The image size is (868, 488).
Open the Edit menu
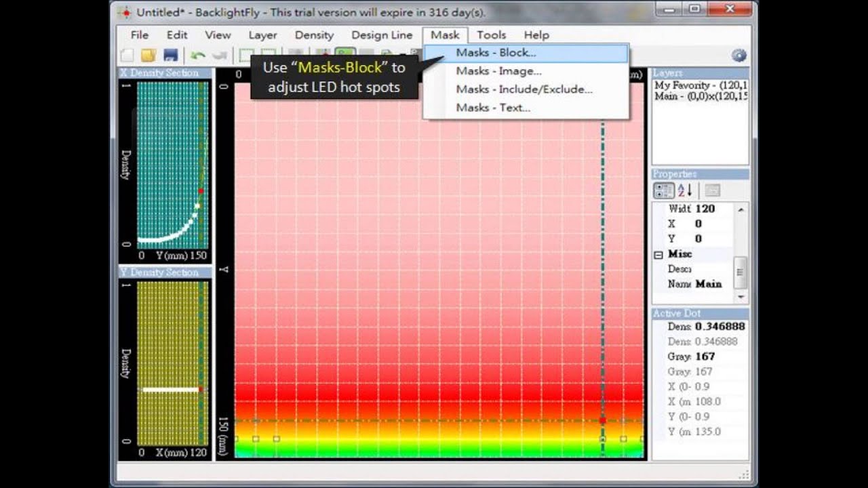click(177, 35)
